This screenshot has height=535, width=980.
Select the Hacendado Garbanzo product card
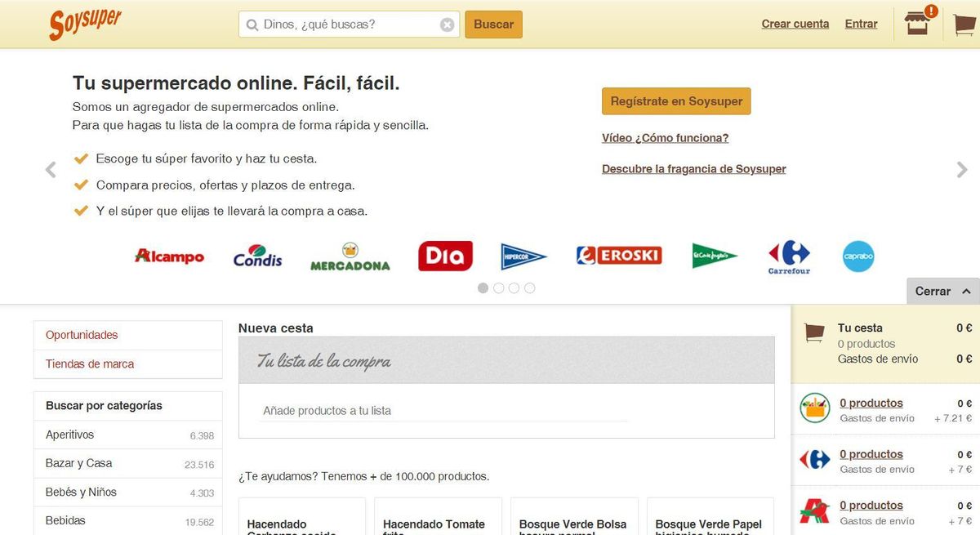(x=302, y=516)
